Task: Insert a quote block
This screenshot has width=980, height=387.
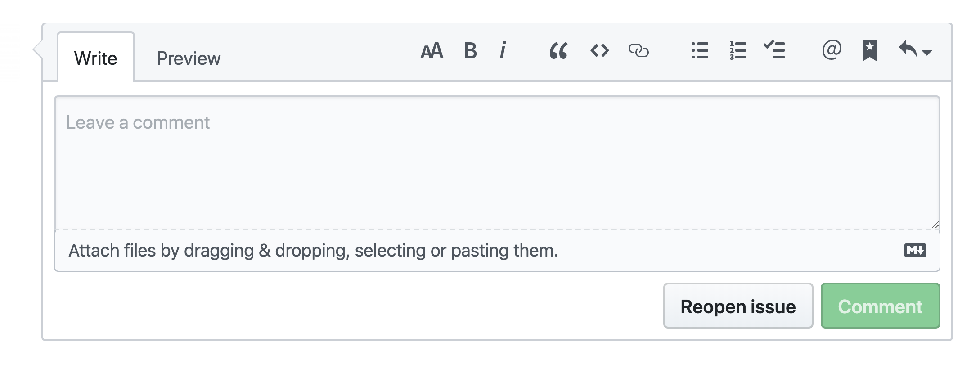Action: (558, 51)
